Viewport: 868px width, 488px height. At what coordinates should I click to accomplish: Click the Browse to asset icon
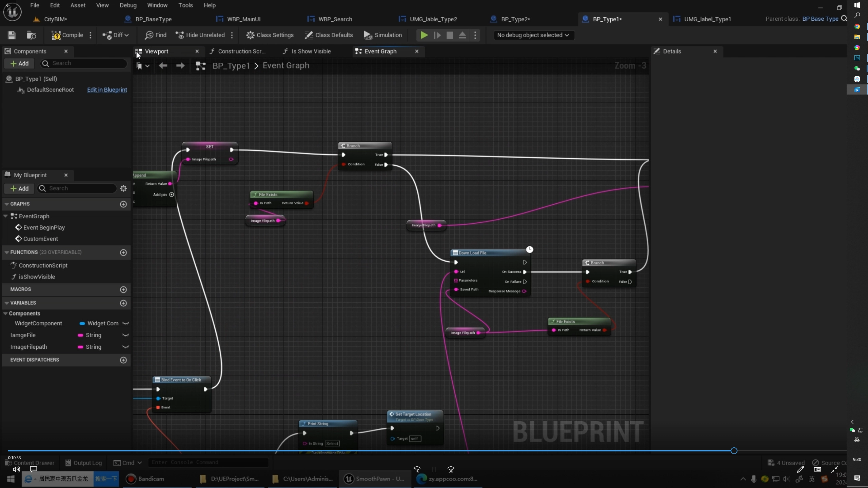tap(31, 35)
